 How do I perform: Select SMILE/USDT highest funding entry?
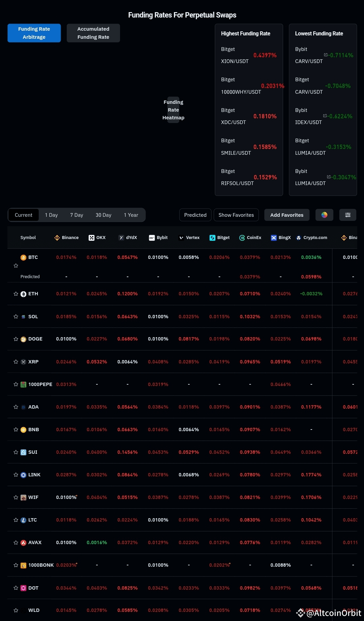click(x=236, y=153)
